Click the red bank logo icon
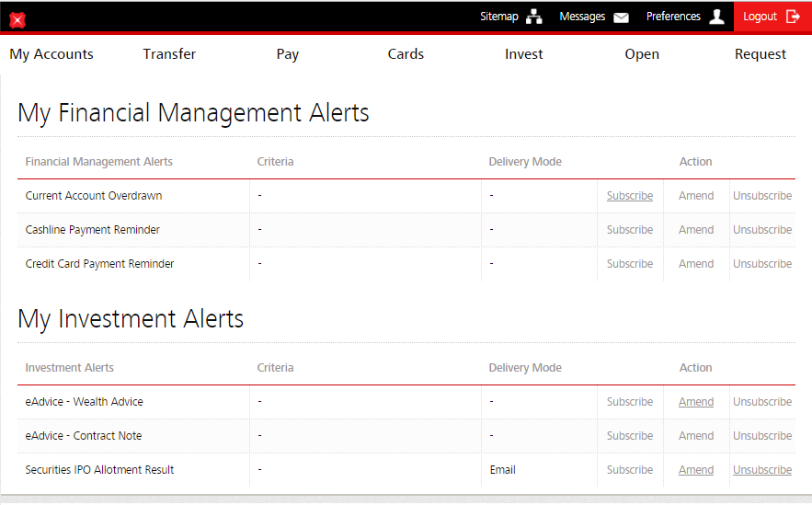This screenshot has width=812, height=505. point(17,18)
